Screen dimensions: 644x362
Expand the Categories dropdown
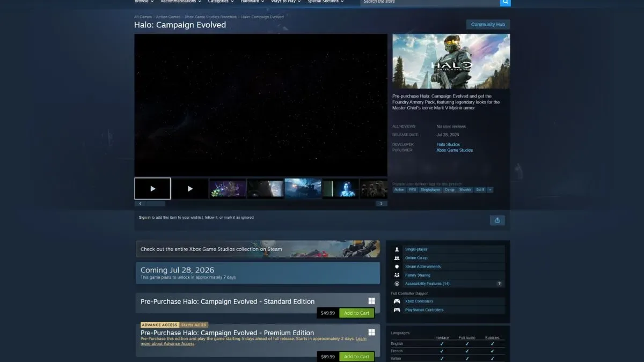point(221,2)
